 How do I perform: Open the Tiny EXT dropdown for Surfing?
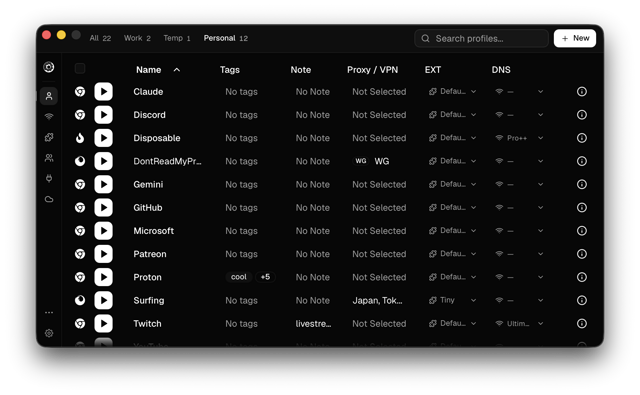452,300
